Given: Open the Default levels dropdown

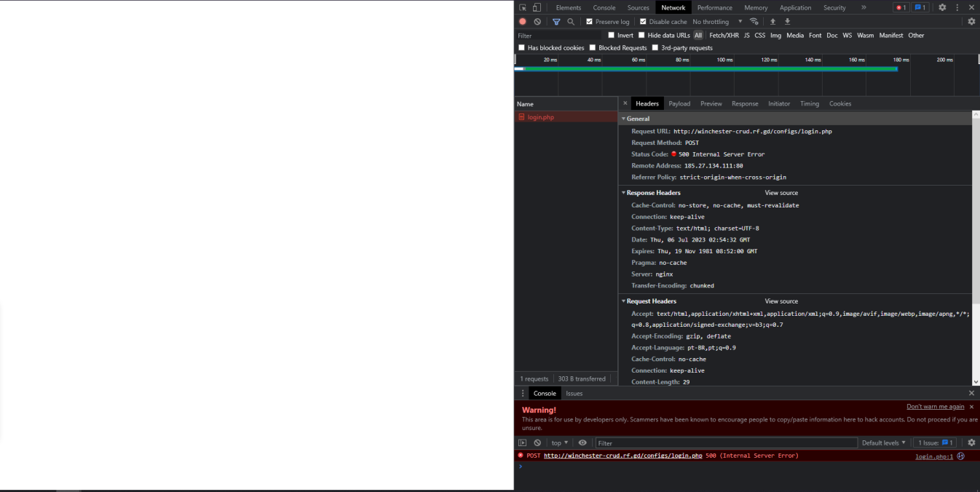Looking at the screenshot, I should pyautogui.click(x=884, y=443).
